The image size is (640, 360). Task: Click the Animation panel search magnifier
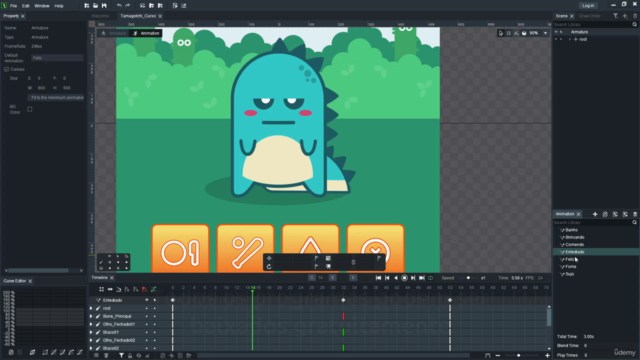634,222
